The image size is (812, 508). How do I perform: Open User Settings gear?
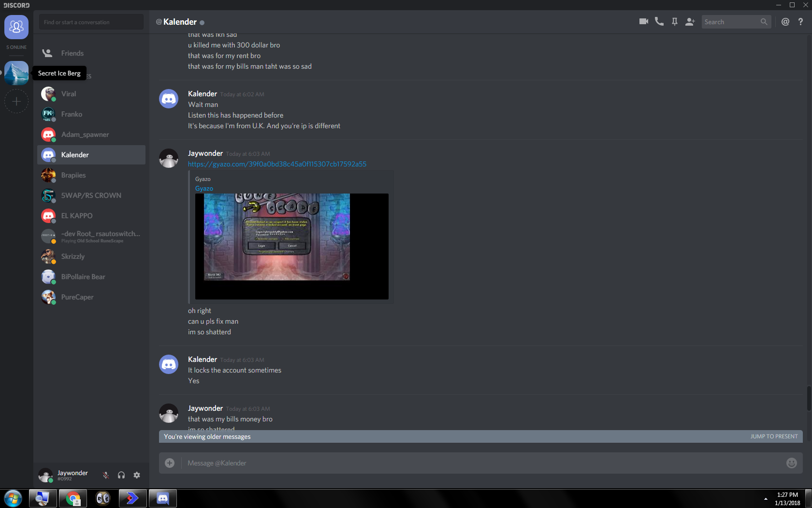tap(137, 475)
